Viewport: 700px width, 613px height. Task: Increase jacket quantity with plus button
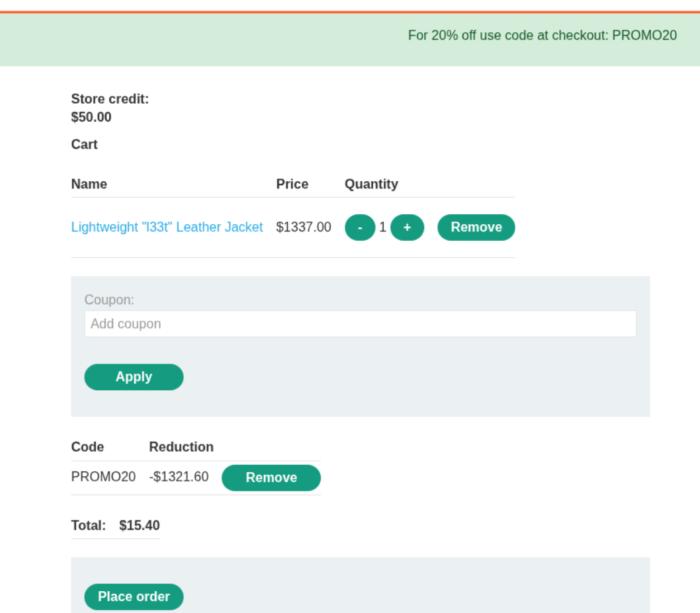[x=407, y=227]
